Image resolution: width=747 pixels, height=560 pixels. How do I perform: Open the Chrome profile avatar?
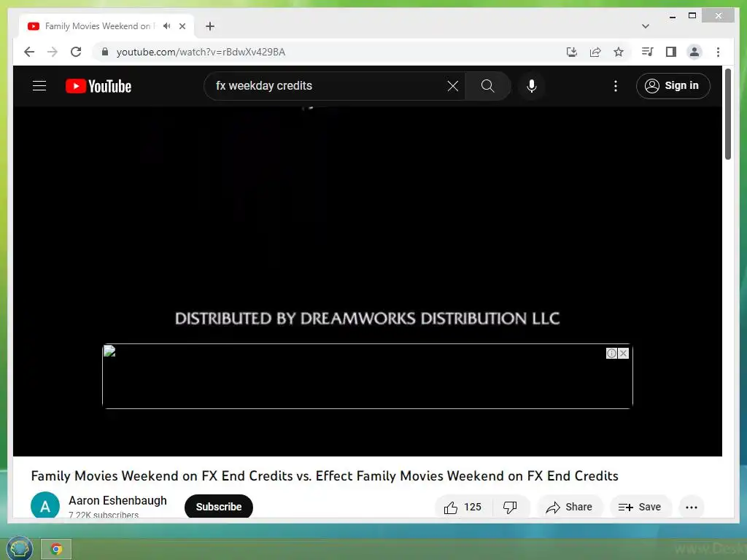pyautogui.click(x=694, y=52)
